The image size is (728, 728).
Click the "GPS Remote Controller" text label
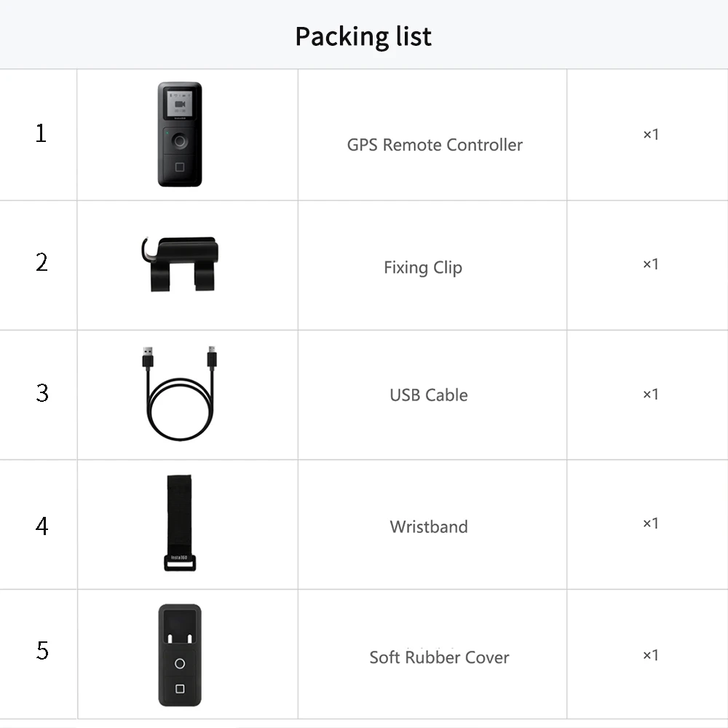pyautogui.click(x=435, y=145)
